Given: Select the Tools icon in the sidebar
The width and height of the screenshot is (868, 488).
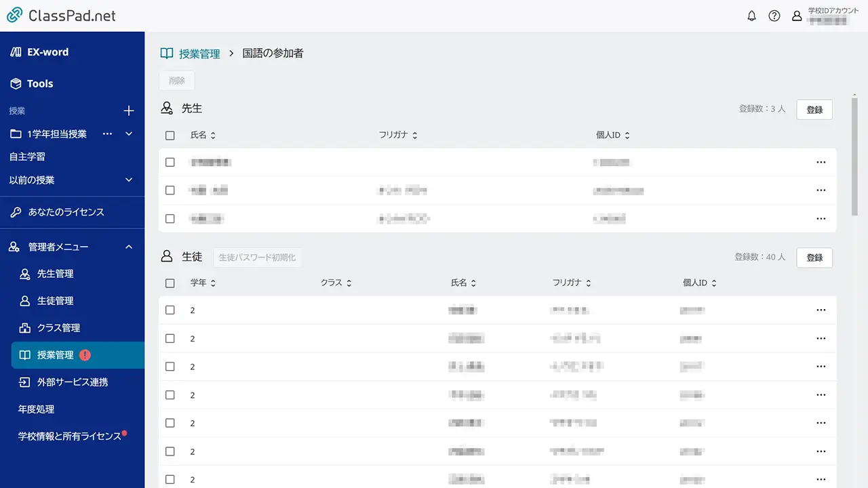Looking at the screenshot, I should (x=18, y=83).
